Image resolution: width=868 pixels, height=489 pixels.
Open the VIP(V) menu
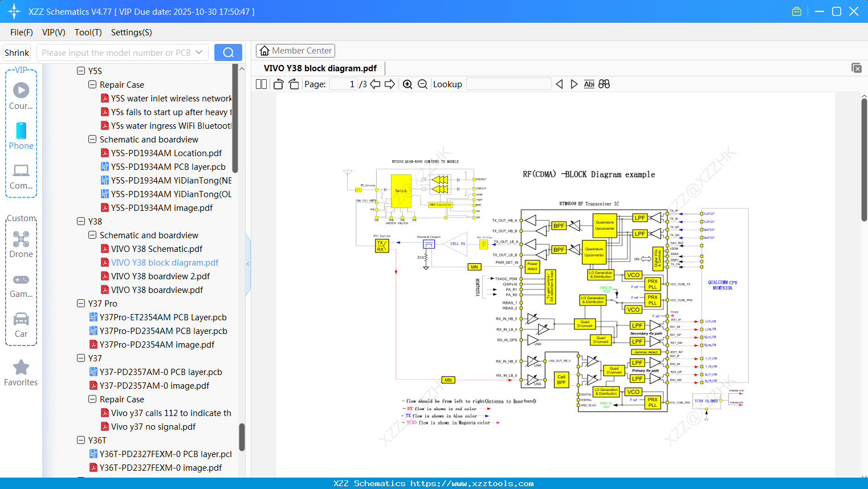[x=54, y=32]
